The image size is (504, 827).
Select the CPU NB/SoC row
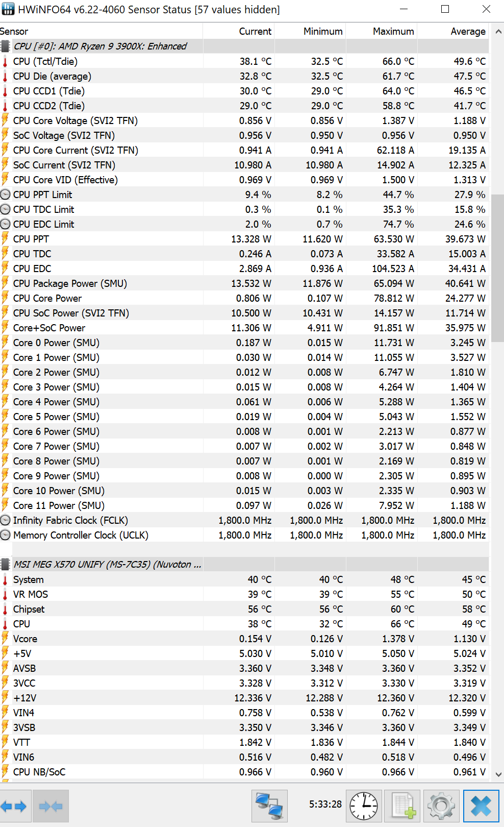coord(244,772)
